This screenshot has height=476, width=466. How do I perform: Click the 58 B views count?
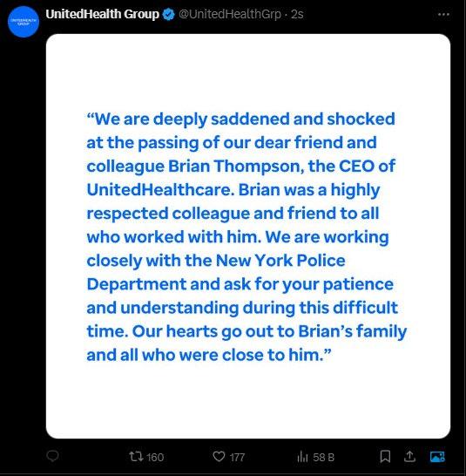[323, 457]
